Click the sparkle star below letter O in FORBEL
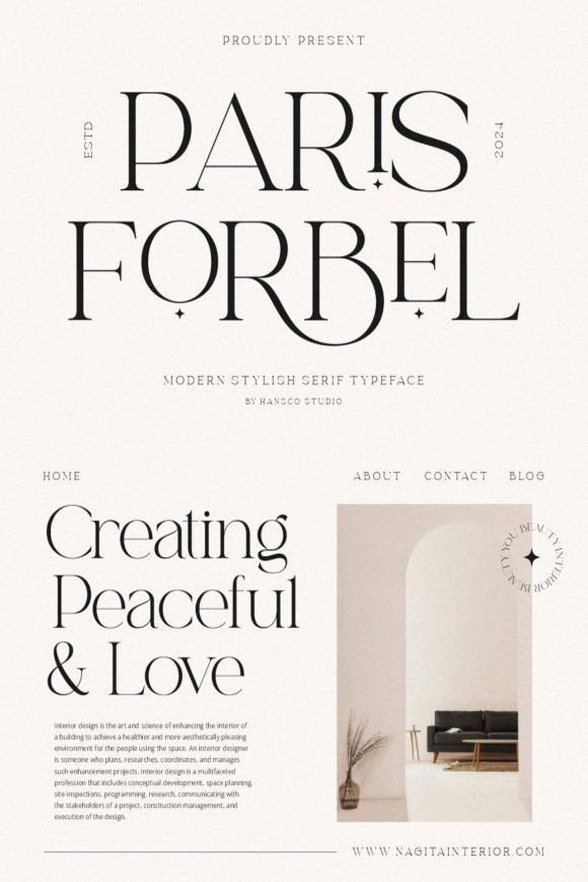Image resolution: width=588 pixels, height=882 pixels. point(180,313)
